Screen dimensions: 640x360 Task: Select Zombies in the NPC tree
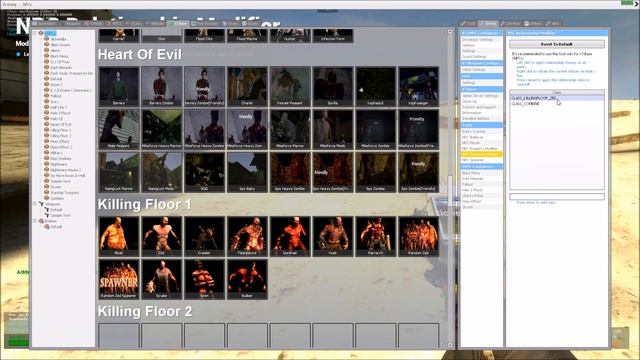pos(57,198)
